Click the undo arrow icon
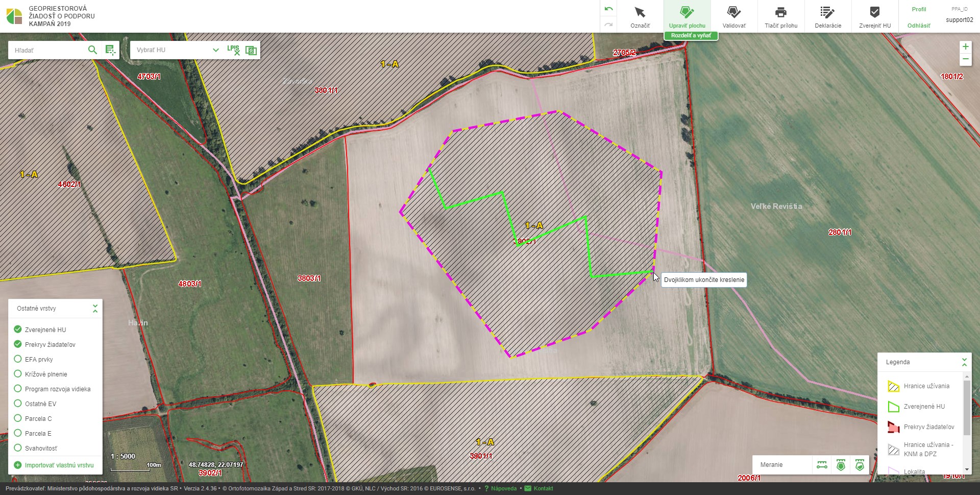Viewport: 980px width, 495px height. [x=608, y=9]
